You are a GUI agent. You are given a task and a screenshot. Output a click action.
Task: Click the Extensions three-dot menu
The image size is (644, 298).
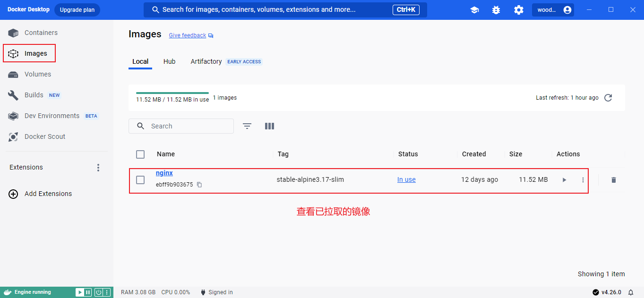98,168
